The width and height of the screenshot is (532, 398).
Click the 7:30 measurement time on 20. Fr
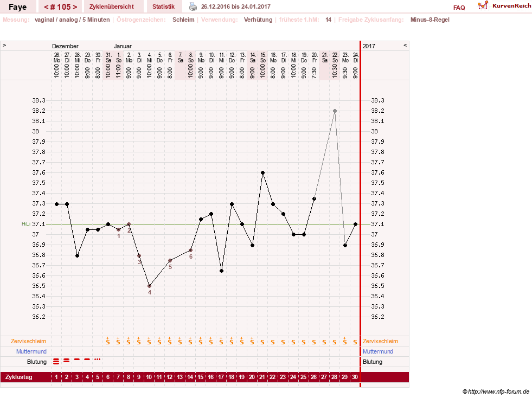315,72
